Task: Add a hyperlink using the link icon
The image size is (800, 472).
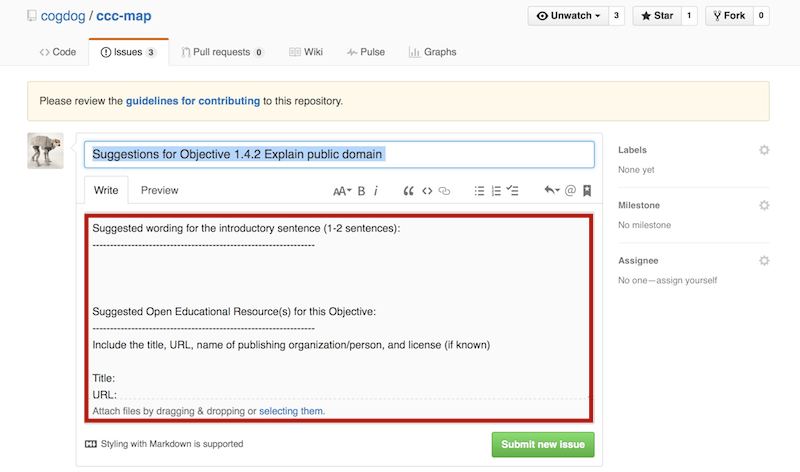Action: click(446, 191)
